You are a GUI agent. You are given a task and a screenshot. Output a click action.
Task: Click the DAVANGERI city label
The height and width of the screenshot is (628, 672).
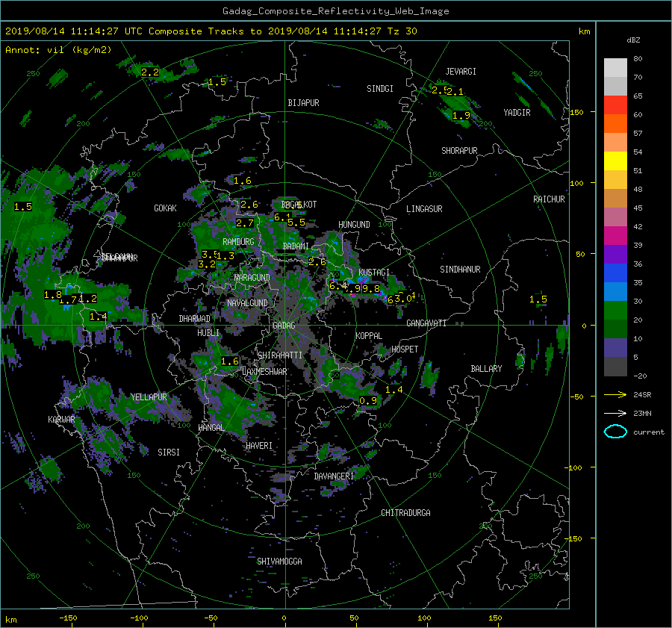tap(334, 476)
